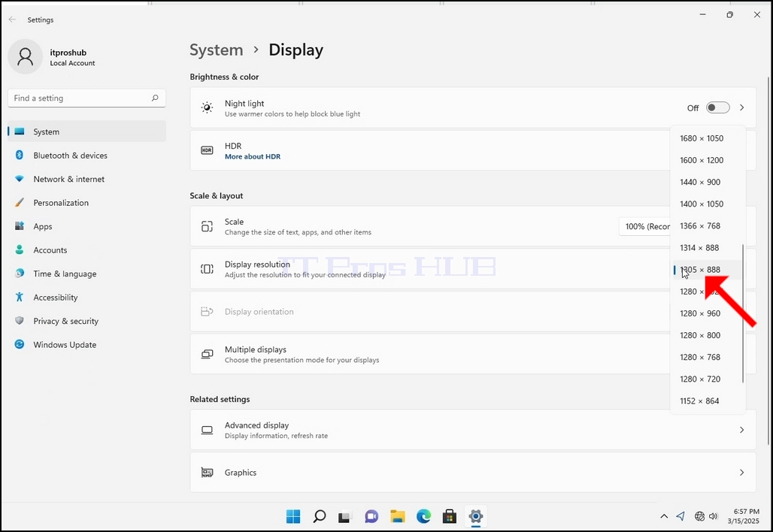Open File Explorer from taskbar

397,516
